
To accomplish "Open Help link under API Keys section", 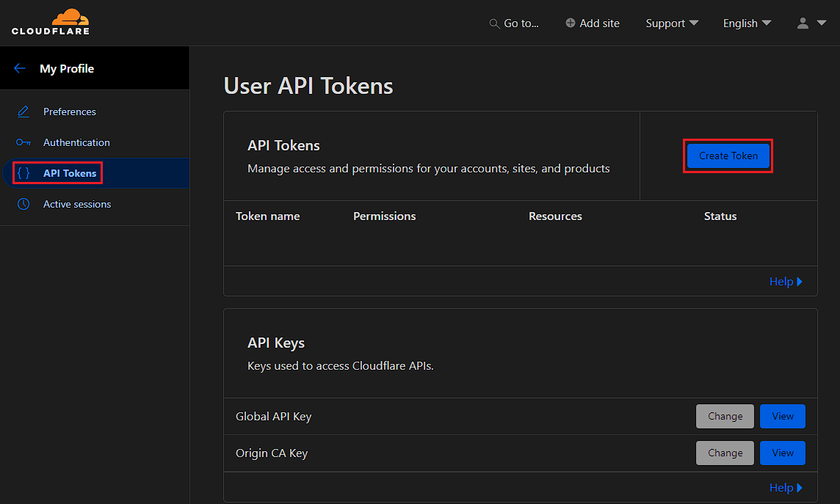I will [786, 487].
